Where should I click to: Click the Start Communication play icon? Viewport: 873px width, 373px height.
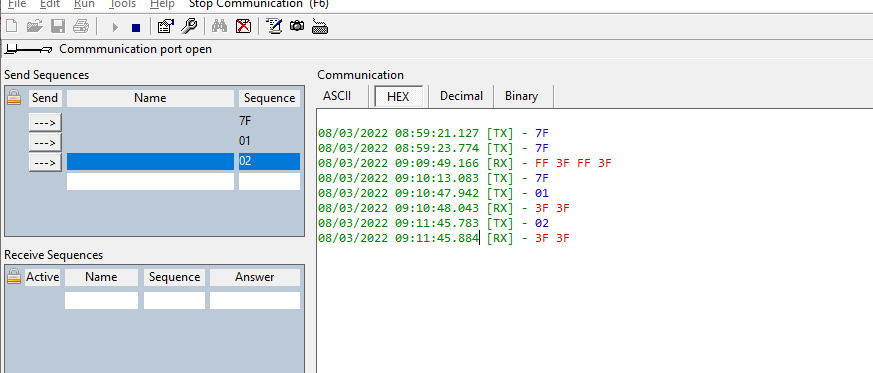click(x=115, y=27)
